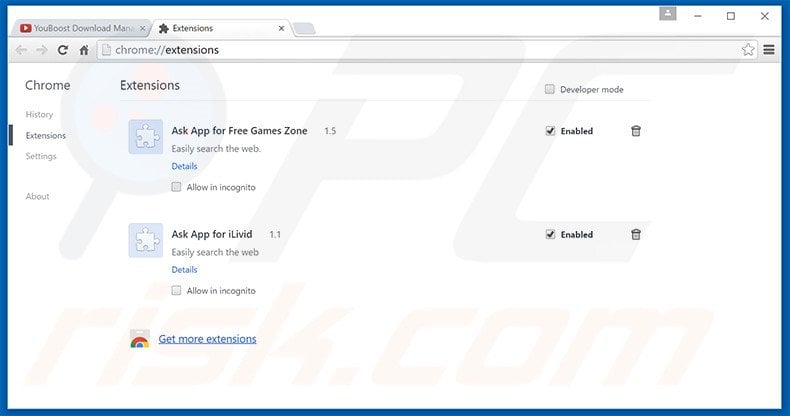Image resolution: width=790 pixels, height=416 pixels.
Task: Enable Developer mode checkbox
Action: point(549,89)
